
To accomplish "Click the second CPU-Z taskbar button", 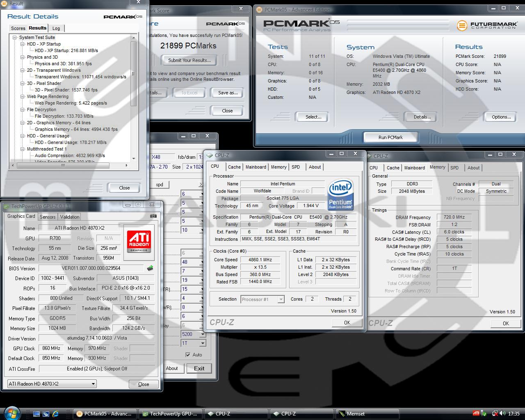I will 301,414.
